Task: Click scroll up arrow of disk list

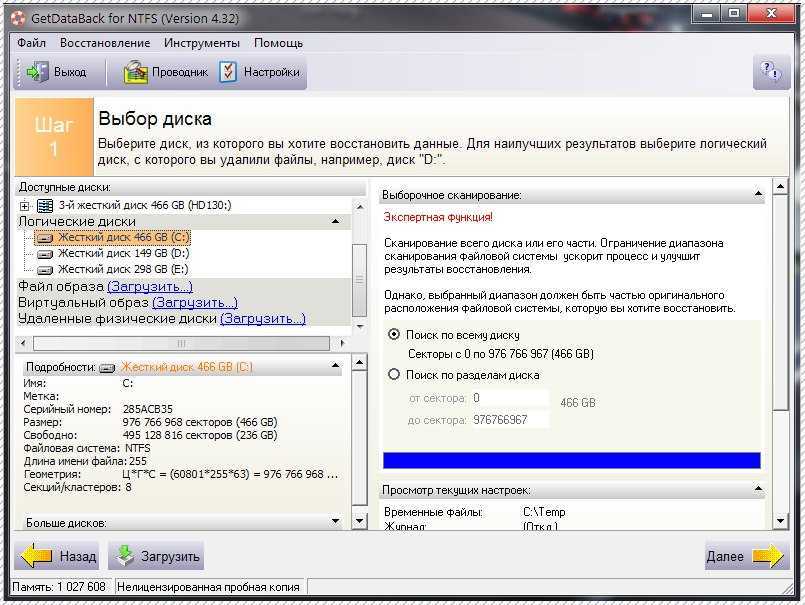Action: coord(359,207)
